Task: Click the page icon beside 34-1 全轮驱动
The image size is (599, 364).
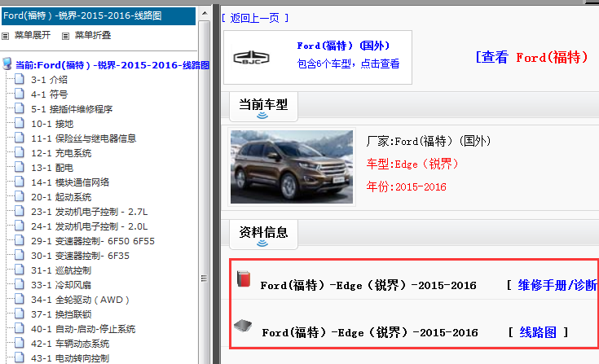Action: tap(19, 299)
